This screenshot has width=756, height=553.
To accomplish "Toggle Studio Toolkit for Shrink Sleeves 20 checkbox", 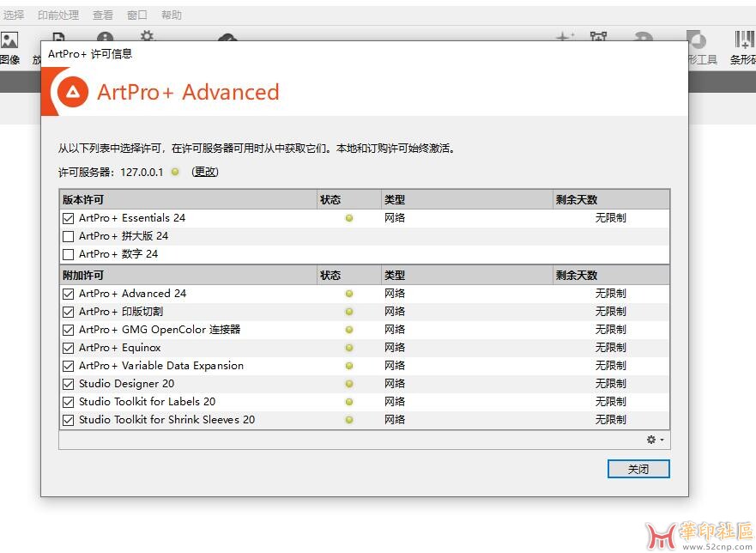I will pyautogui.click(x=68, y=420).
